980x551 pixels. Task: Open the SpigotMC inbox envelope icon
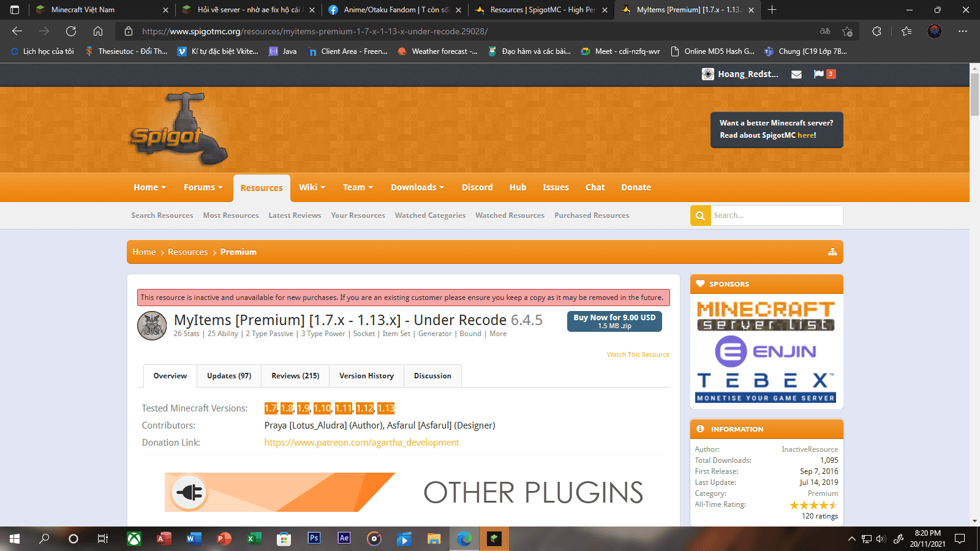point(796,74)
